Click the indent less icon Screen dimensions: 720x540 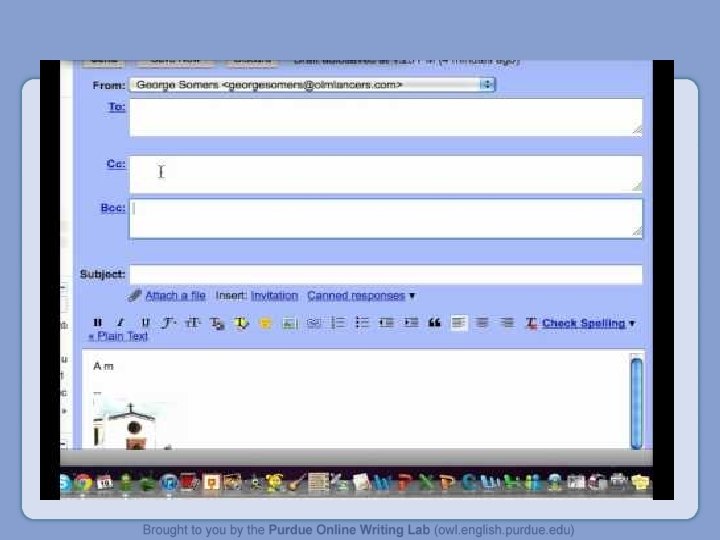[x=386, y=323]
